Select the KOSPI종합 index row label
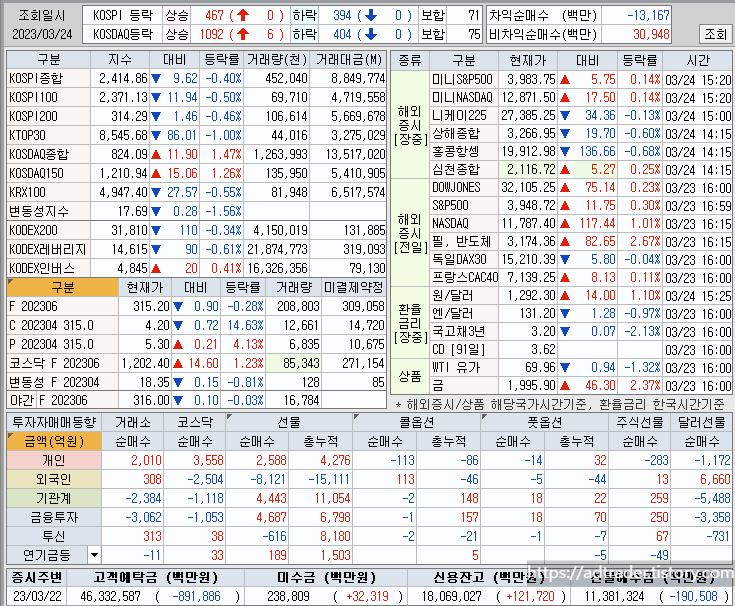The height and width of the screenshot is (606, 735). tap(49, 78)
